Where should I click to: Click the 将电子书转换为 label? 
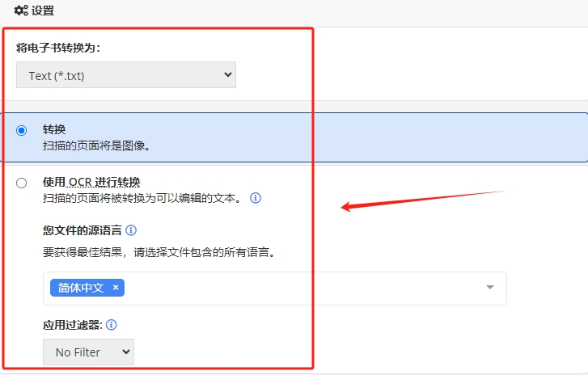pos(58,48)
